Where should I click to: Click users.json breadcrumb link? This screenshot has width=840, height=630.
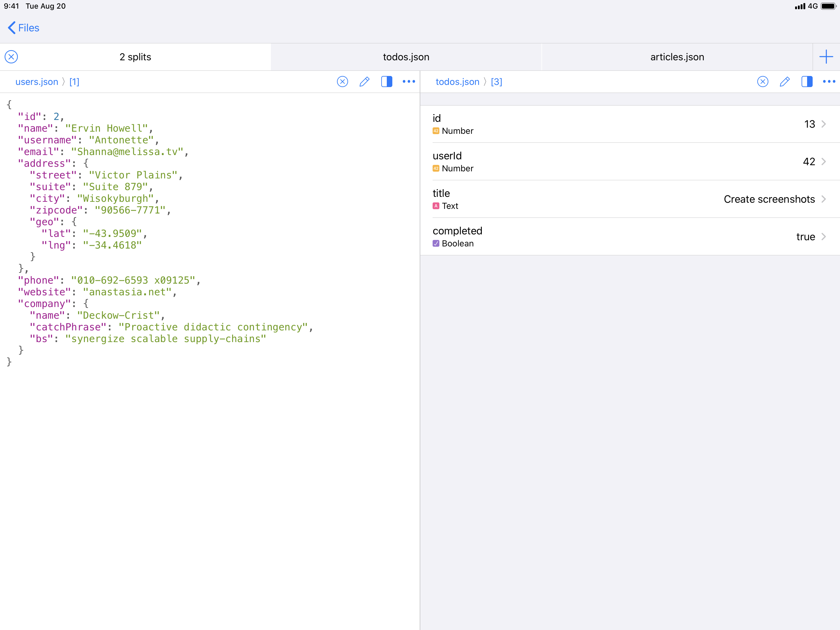[x=37, y=82]
